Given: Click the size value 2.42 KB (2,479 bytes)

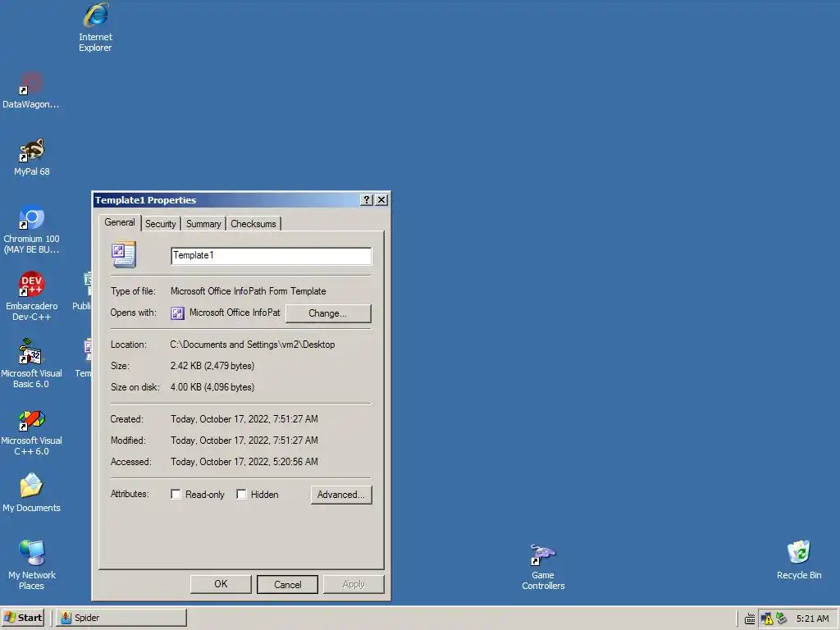Looking at the screenshot, I should coord(212,366).
